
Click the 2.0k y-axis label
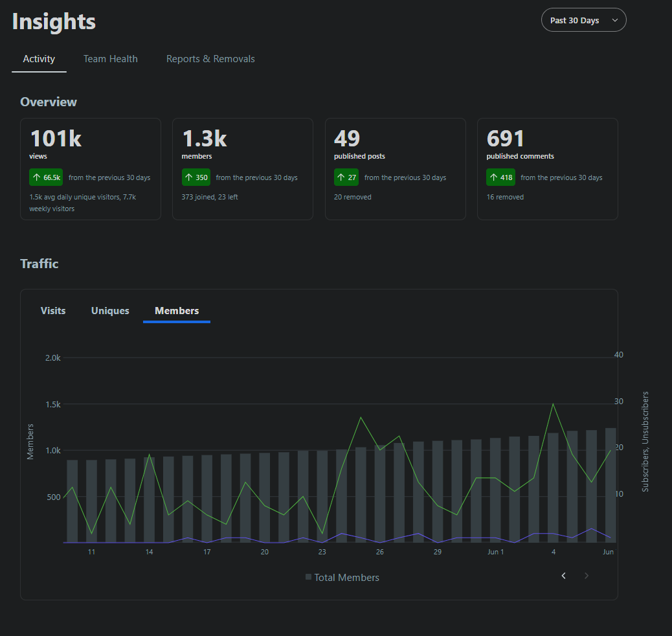52,358
